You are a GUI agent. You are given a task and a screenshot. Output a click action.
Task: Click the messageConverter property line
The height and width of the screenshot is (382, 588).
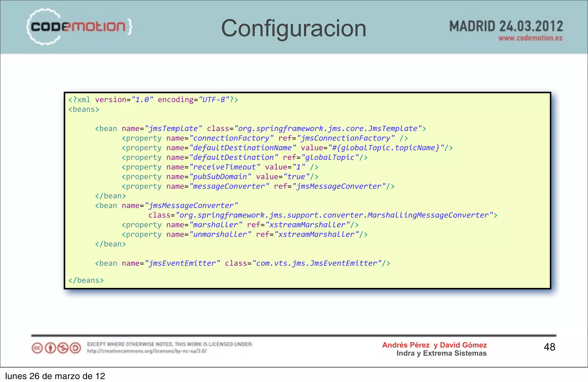tap(258, 186)
